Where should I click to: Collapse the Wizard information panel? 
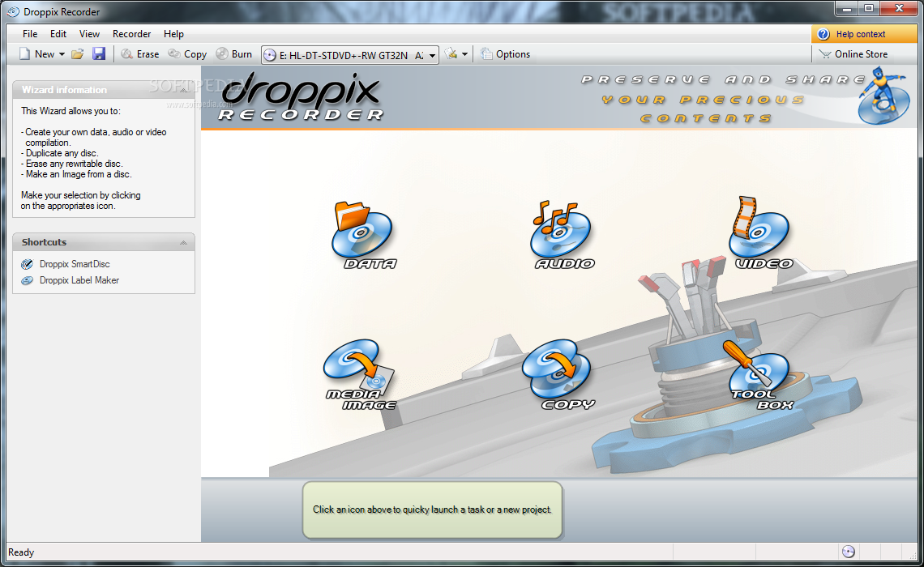tap(184, 90)
